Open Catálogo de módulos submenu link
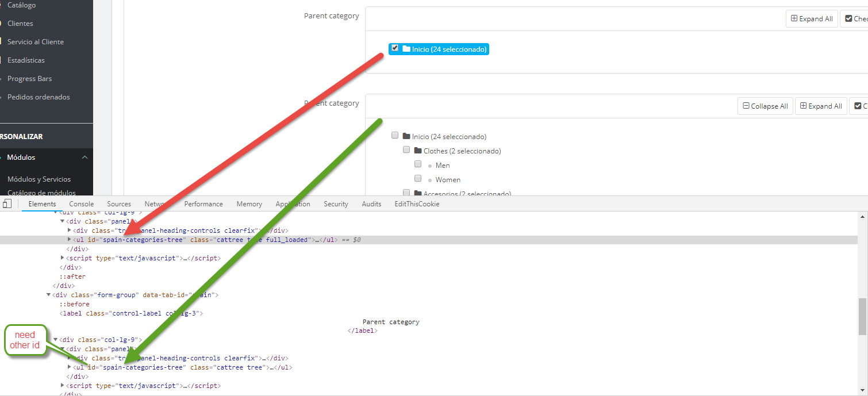 pos(41,193)
